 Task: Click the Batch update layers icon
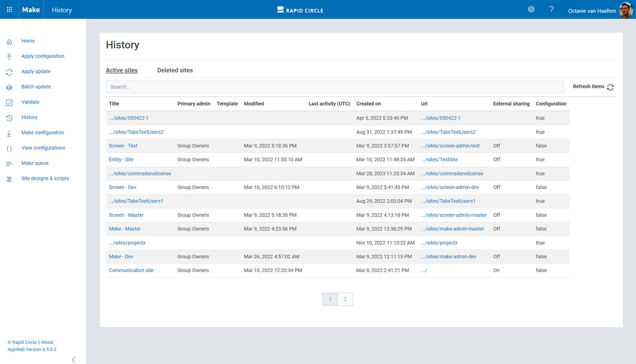[x=9, y=87]
